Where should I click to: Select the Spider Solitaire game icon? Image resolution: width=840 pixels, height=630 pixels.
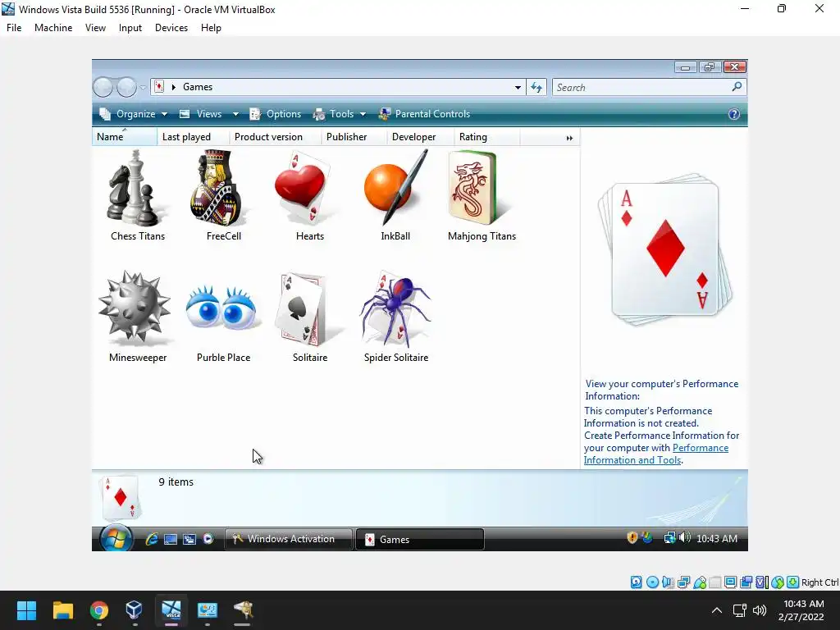(395, 308)
